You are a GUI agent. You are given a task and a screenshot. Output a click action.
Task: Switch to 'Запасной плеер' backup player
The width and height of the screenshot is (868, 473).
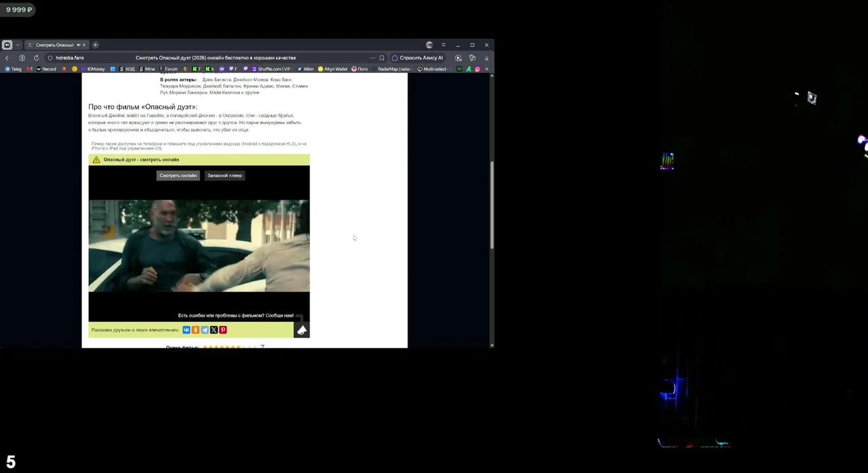[225, 175]
